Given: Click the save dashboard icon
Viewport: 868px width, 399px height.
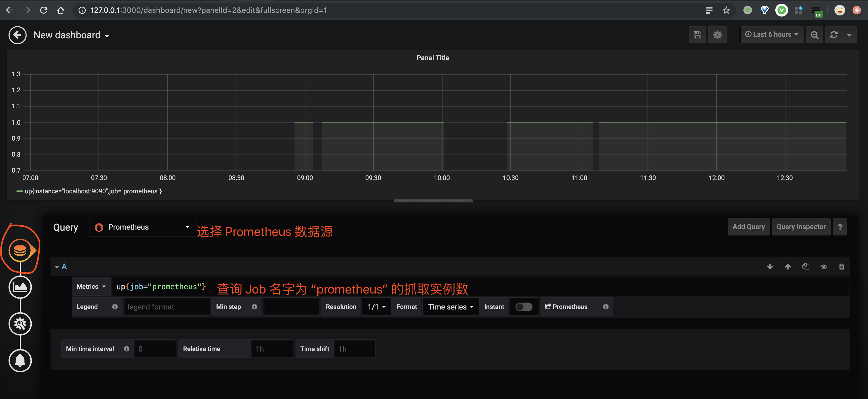Looking at the screenshot, I should point(698,35).
